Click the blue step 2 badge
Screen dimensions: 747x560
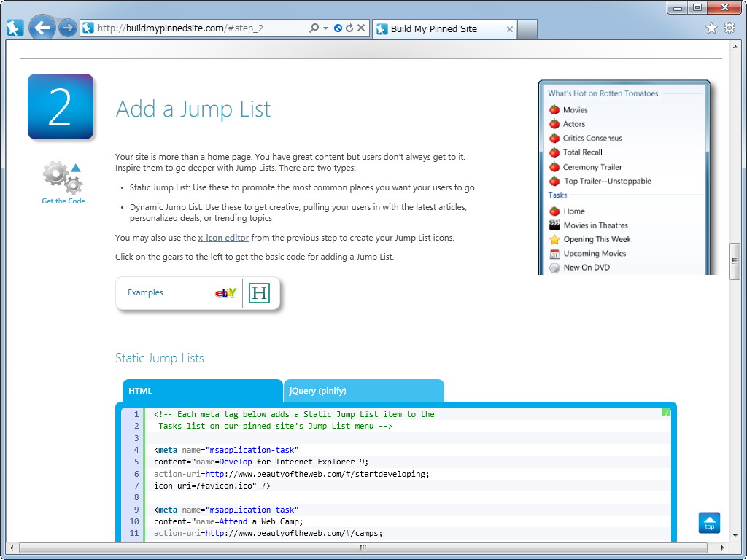point(60,106)
